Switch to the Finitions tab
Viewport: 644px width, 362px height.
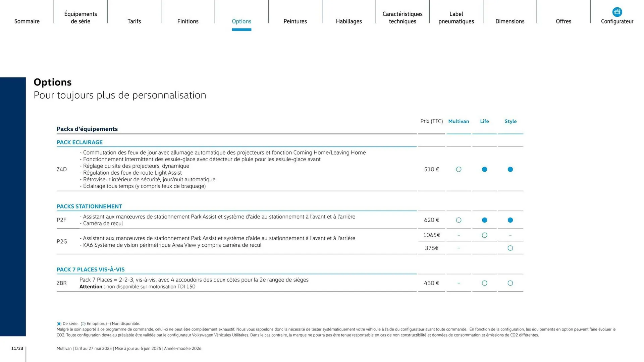pos(188,21)
